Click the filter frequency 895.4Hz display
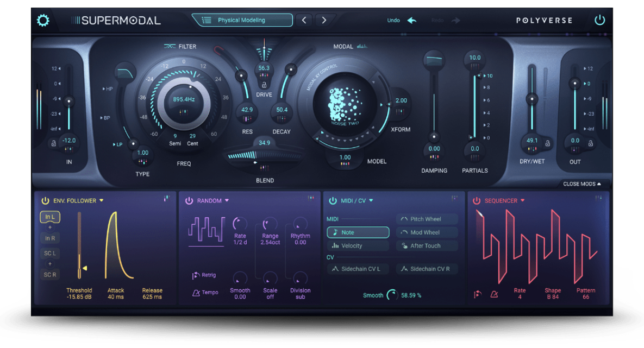644x348 pixels. coord(184,99)
